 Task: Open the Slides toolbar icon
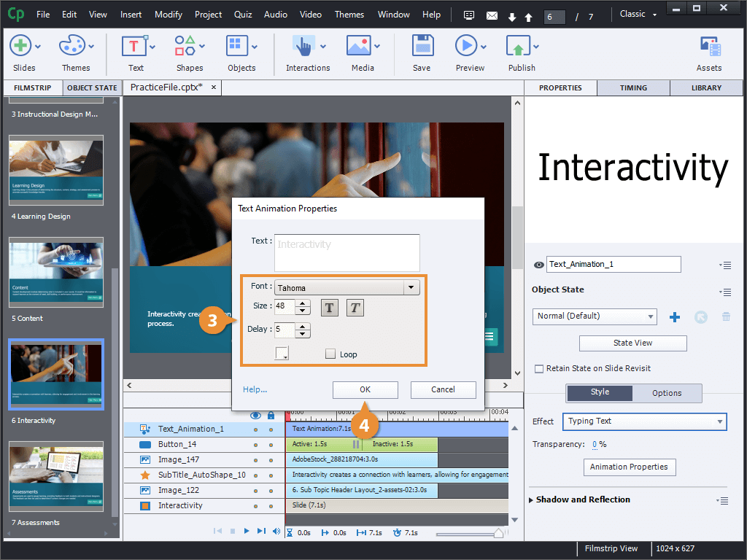pyautogui.click(x=20, y=46)
